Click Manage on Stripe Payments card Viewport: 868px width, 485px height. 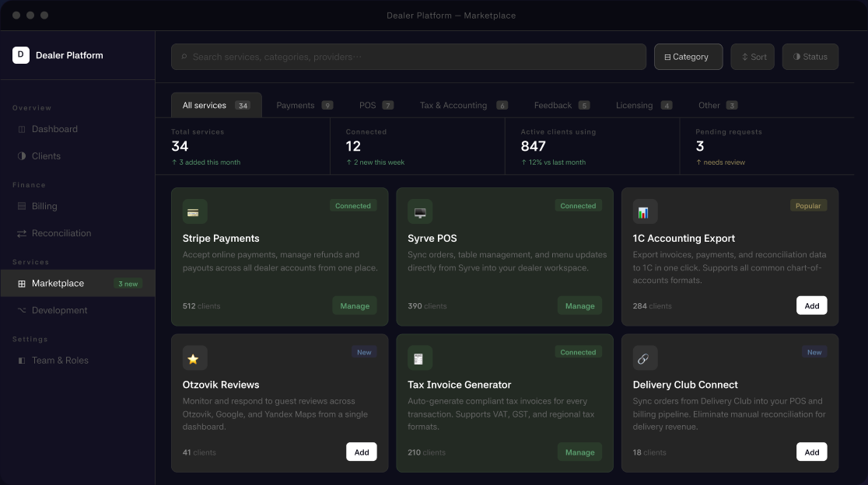(x=355, y=305)
